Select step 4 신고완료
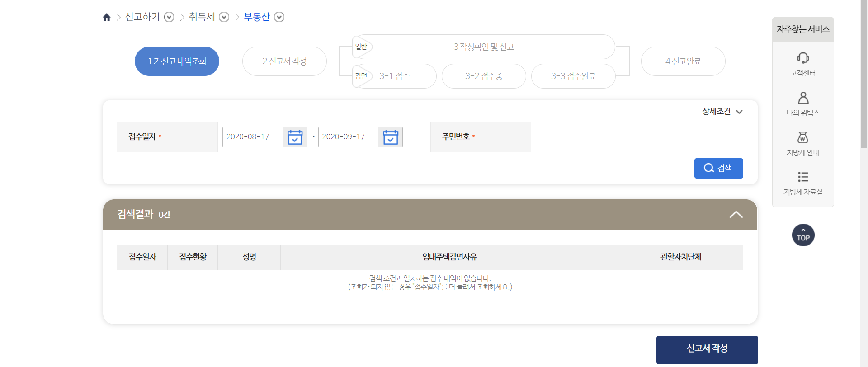The width and height of the screenshot is (868, 367). pos(683,61)
